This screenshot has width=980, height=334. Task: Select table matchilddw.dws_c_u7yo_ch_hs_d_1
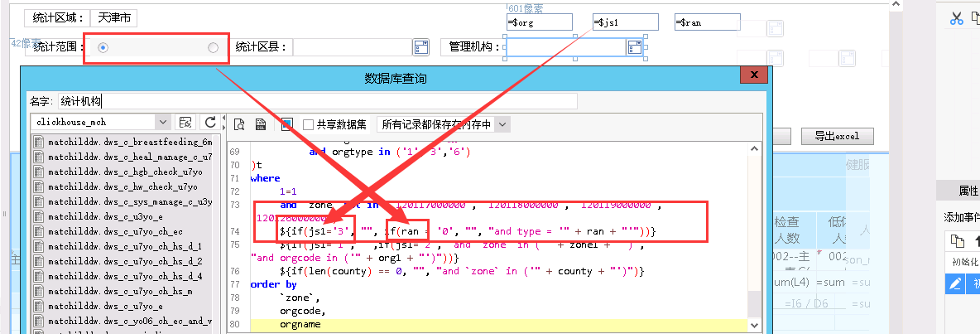click(123, 246)
